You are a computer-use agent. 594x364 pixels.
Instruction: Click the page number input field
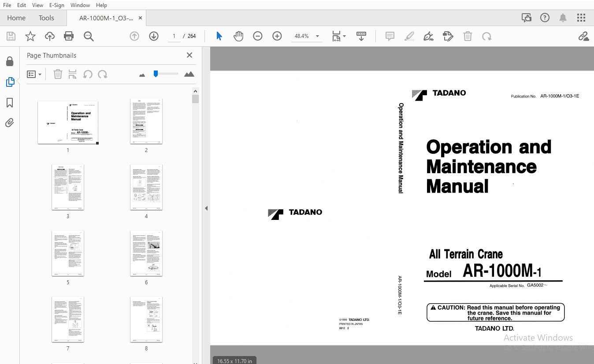(174, 36)
